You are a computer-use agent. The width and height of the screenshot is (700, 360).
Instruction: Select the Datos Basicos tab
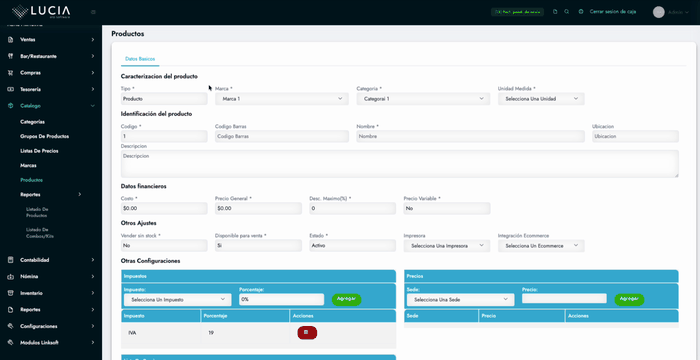140,59
